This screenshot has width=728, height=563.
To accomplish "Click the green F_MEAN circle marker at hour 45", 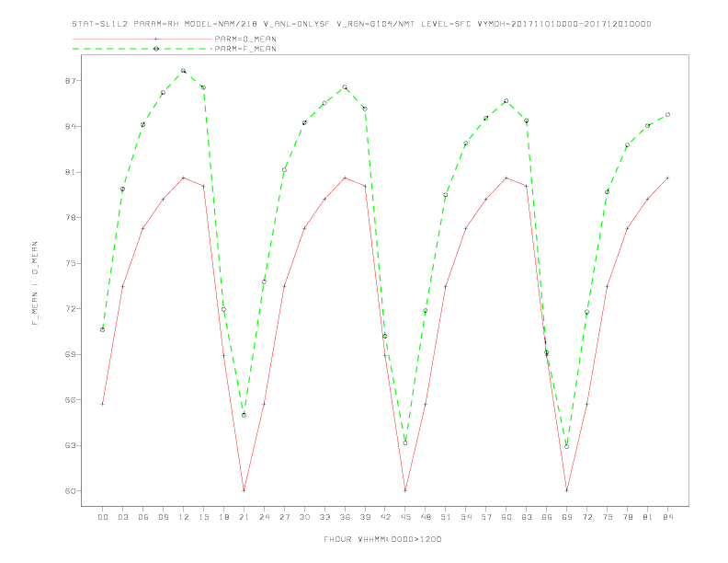I will coord(405,443).
